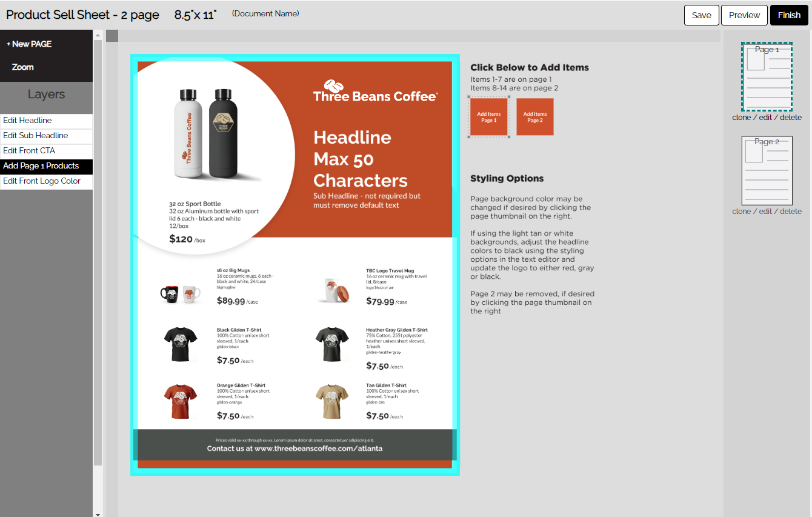Select the sport bottles product image
This screenshot has height=517, width=812.
tap(210, 135)
